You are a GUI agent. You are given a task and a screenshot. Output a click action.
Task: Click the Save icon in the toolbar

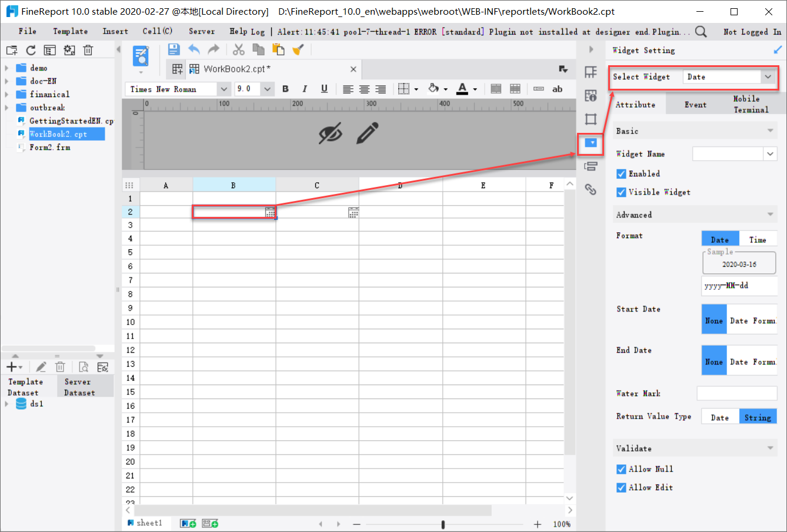pos(174,49)
